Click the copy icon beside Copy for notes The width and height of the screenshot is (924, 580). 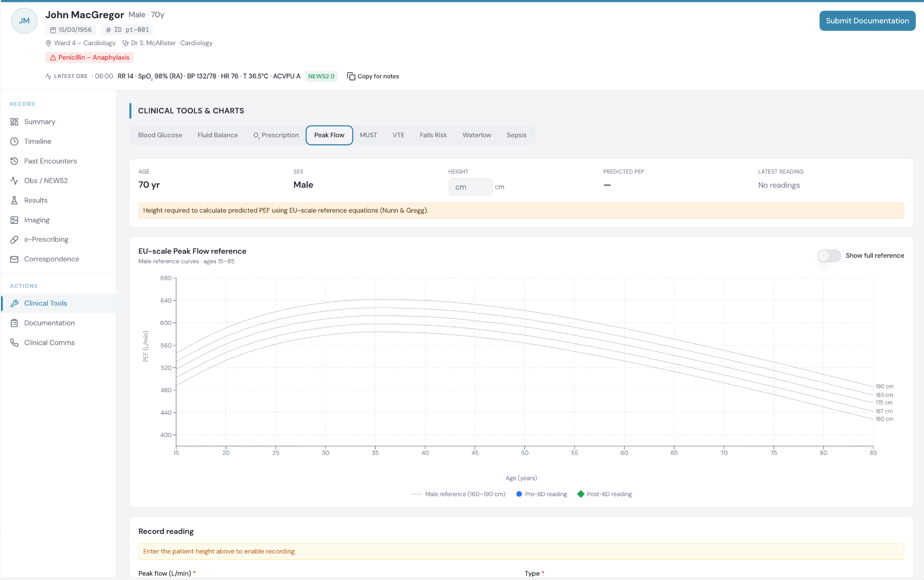pyautogui.click(x=351, y=76)
